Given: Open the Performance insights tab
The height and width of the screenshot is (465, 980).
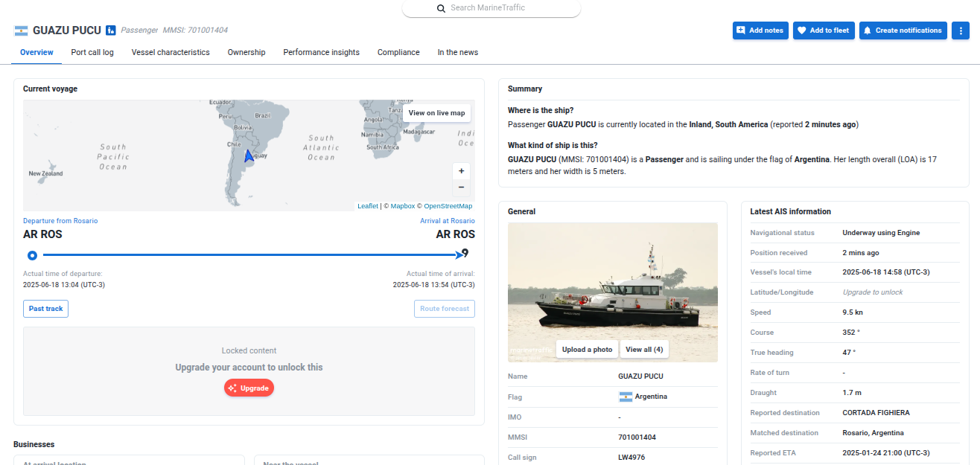Looking at the screenshot, I should click(322, 53).
